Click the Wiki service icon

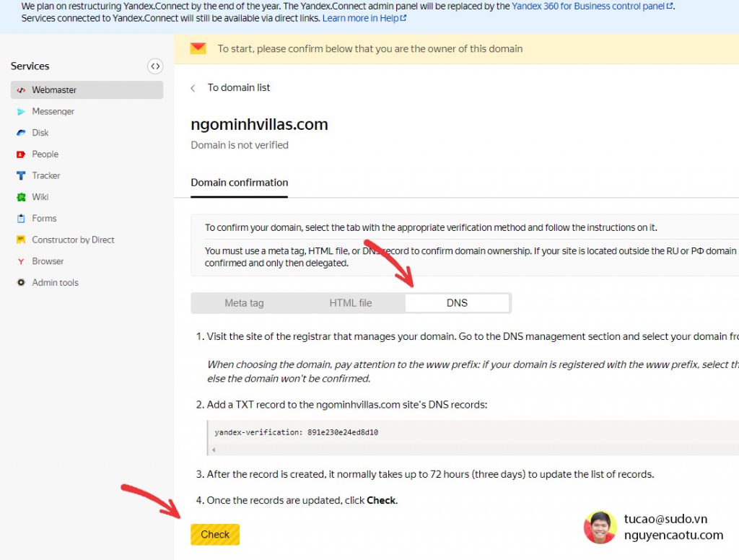(x=21, y=197)
